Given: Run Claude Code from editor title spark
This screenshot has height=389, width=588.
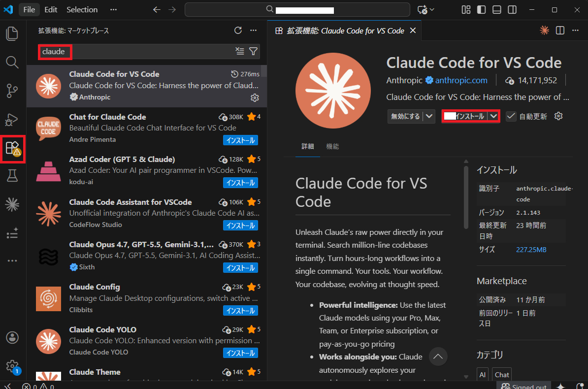Looking at the screenshot, I should tap(545, 31).
